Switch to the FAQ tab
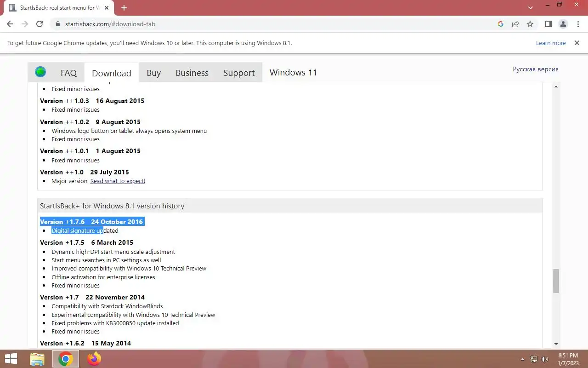This screenshot has width=588, height=368. pos(68,73)
